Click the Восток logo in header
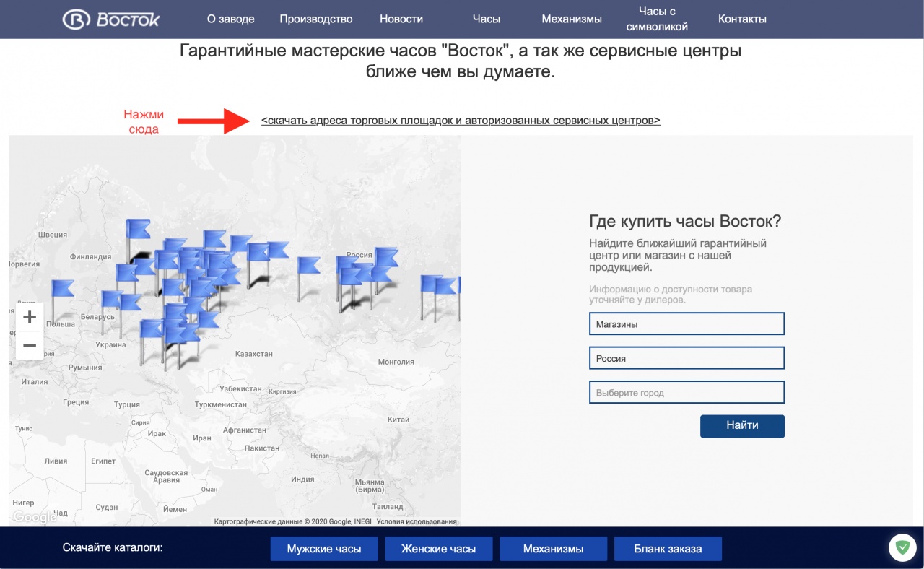Image resolution: width=924 pixels, height=569 pixels. [111, 19]
